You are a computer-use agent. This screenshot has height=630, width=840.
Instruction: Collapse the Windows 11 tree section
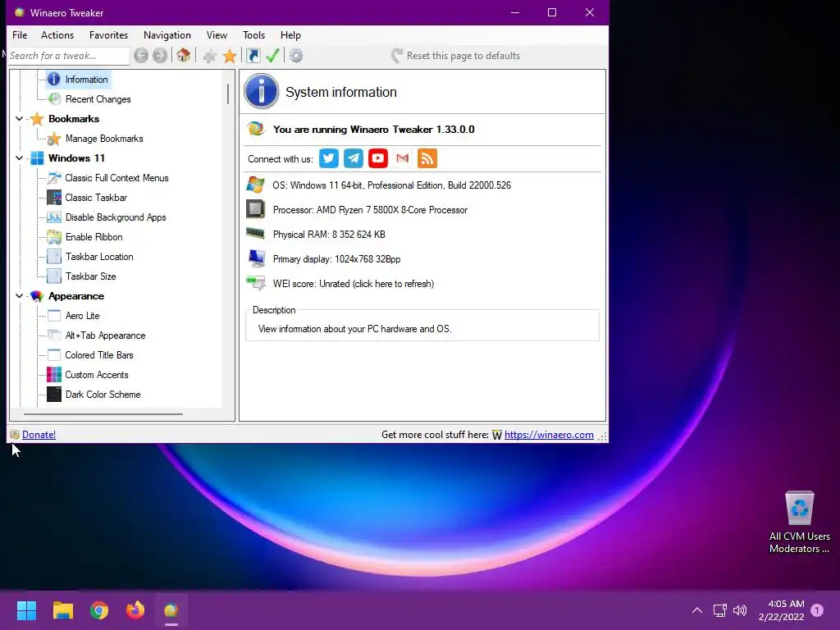point(20,158)
